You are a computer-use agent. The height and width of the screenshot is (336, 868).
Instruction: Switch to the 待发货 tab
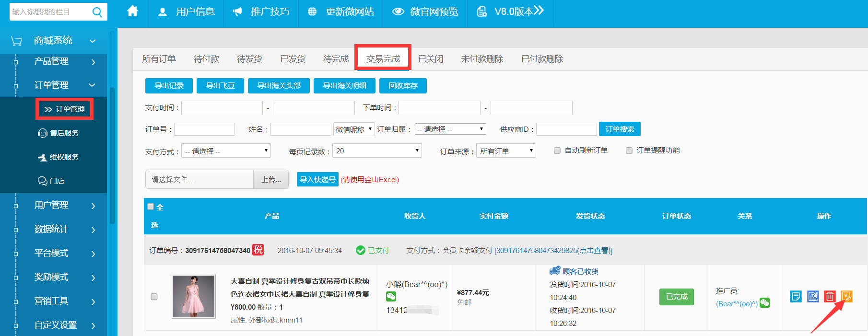[x=249, y=59]
